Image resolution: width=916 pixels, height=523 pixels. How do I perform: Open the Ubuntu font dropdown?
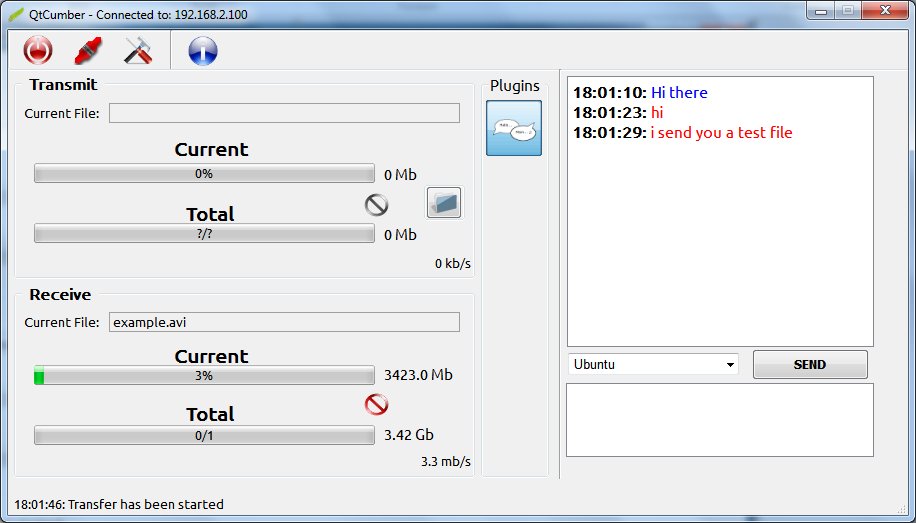pyautogui.click(x=653, y=364)
